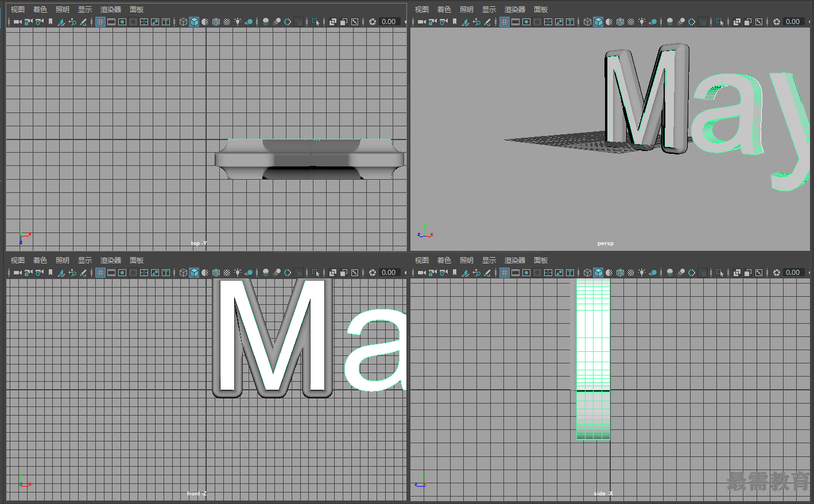Screen dimensions: 814x504
Task: Enable motion blur in front panel toolbar
Action: (277, 273)
